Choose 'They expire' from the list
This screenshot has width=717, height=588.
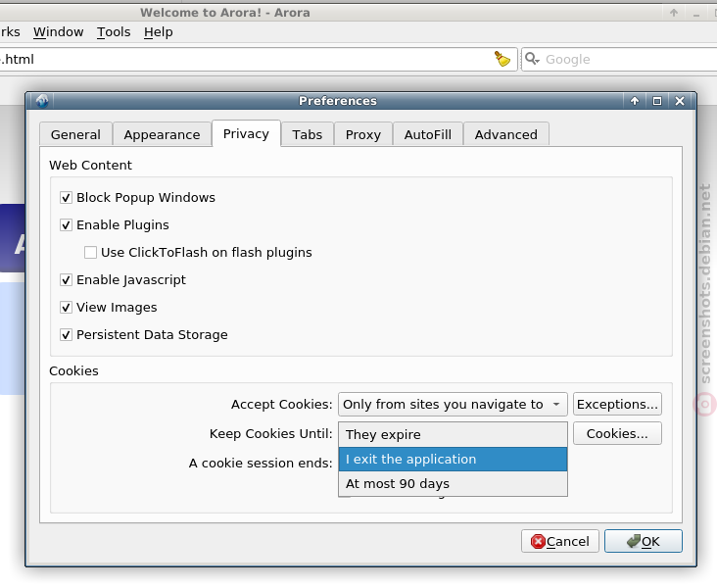coord(453,434)
